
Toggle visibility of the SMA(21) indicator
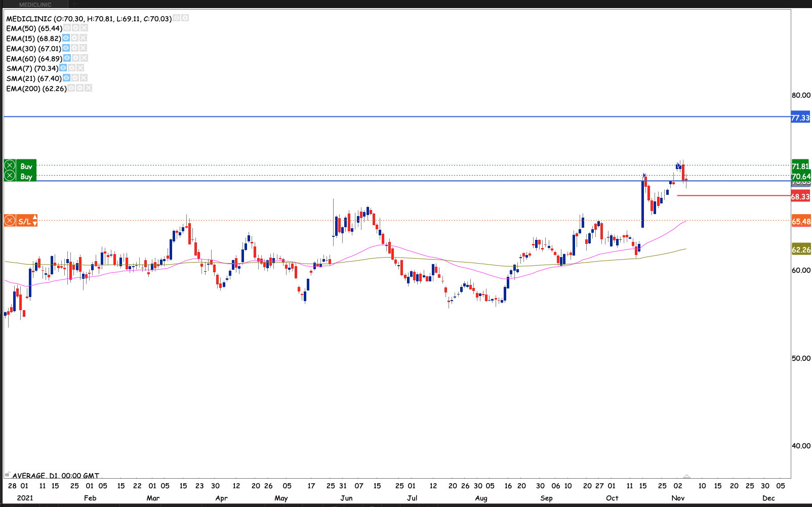[66, 78]
